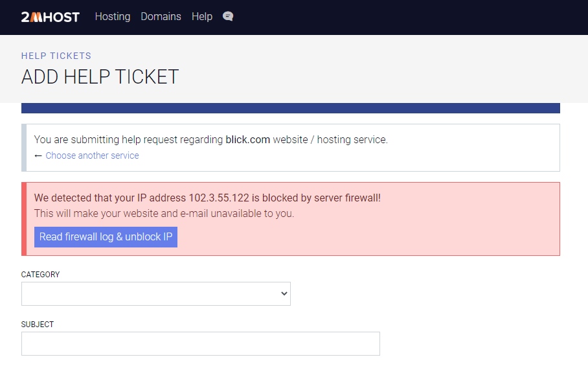Screen dimensions: 588x366
Task: Click the 2MHOST logo
Action: click(50, 17)
